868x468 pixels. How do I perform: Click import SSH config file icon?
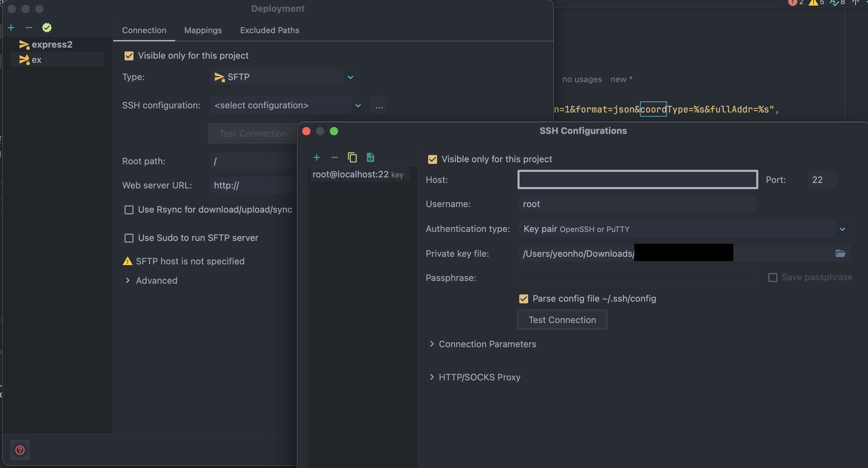(x=370, y=158)
